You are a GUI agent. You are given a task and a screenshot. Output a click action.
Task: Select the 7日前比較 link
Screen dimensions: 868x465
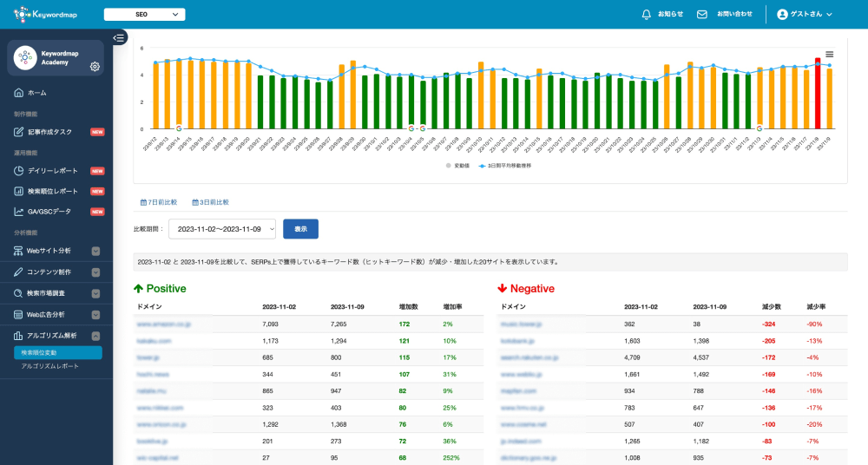click(x=159, y=202)
